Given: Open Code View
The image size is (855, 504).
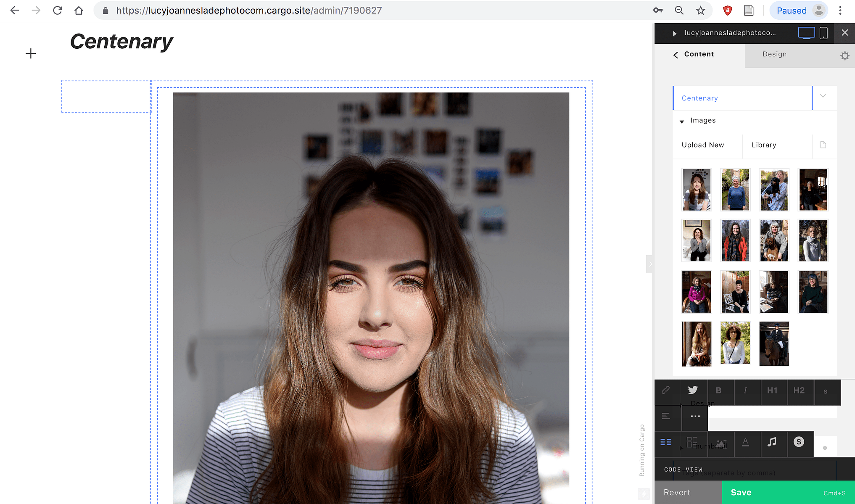Looking at the screenshot, I should pyautogui.click(x=683, y=470).
